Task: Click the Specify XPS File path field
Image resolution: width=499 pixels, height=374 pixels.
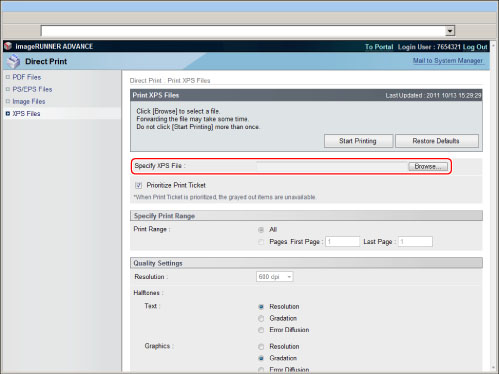Action: [x=332, y=166]
